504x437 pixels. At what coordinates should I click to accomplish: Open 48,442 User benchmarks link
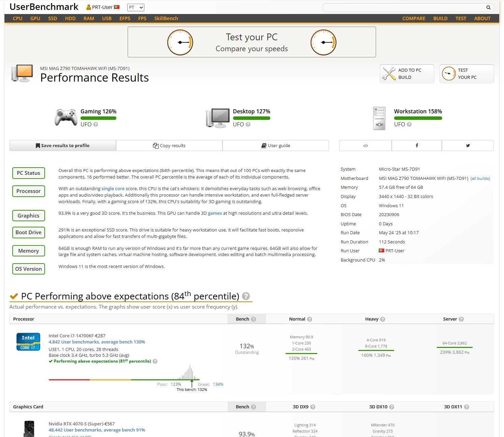[97, 430]
